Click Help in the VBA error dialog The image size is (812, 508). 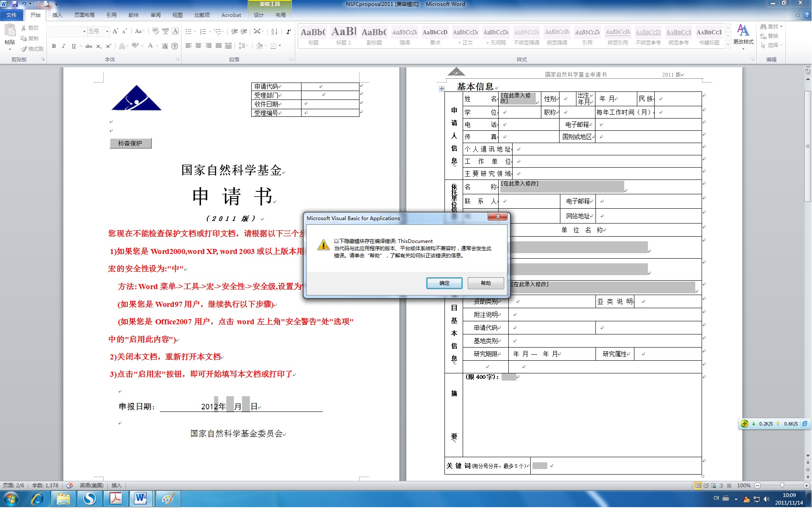click(x=486, y=283)
